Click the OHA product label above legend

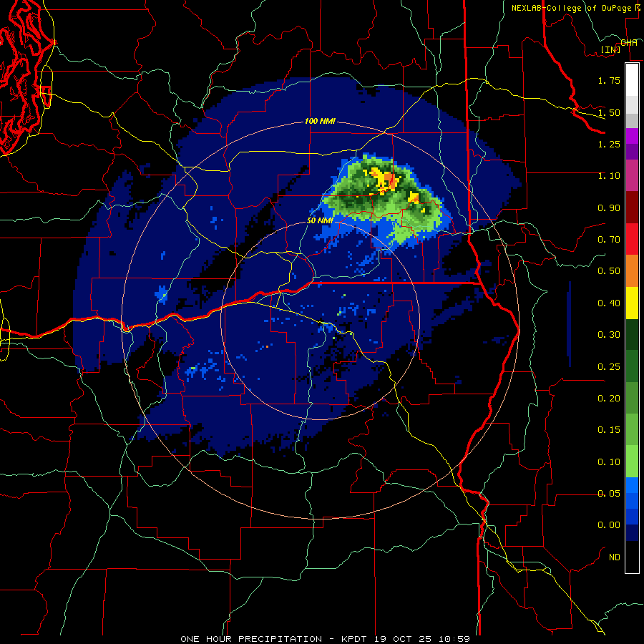point(629,42)
